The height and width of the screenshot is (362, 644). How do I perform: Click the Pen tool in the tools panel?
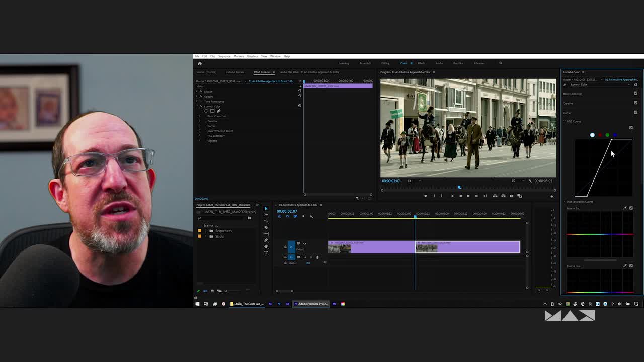click(x=266, y=240)
